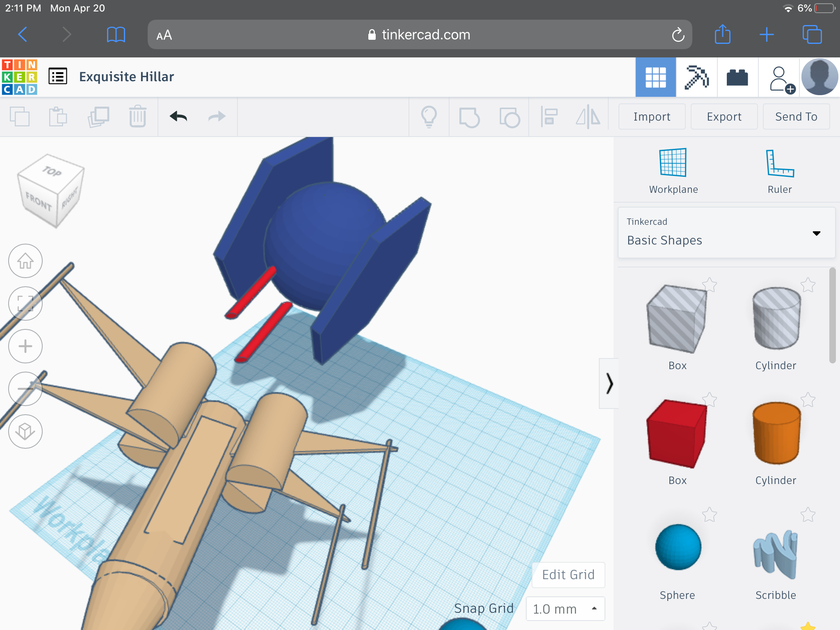The height and width of the screenshot is (630, 840).
Task: Click the Tinkercad logo
Action: tap(19, 77)
